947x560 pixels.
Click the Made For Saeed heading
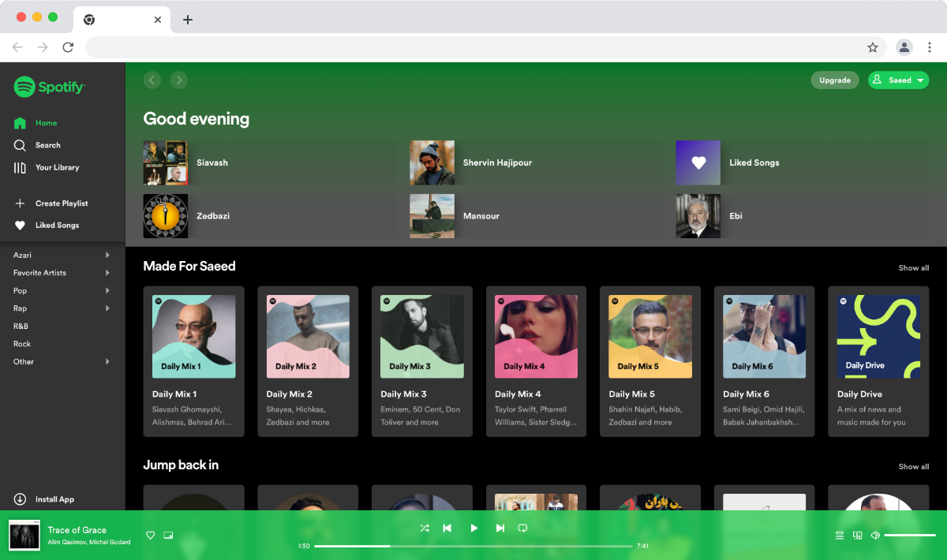189,267
